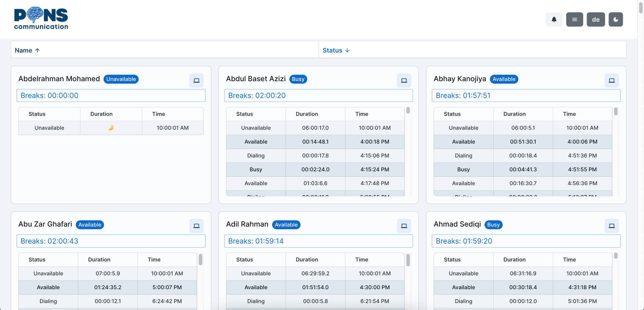Click scrollbar in Ahmad Sediqi table
644x310 pixels.
(x=615, y=256)
